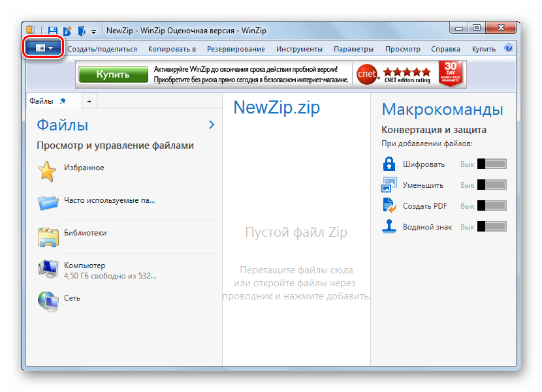This screenshot has width=542, height=392.
Task: Minimize the WinZip window
Action: (x=459, y=28)
